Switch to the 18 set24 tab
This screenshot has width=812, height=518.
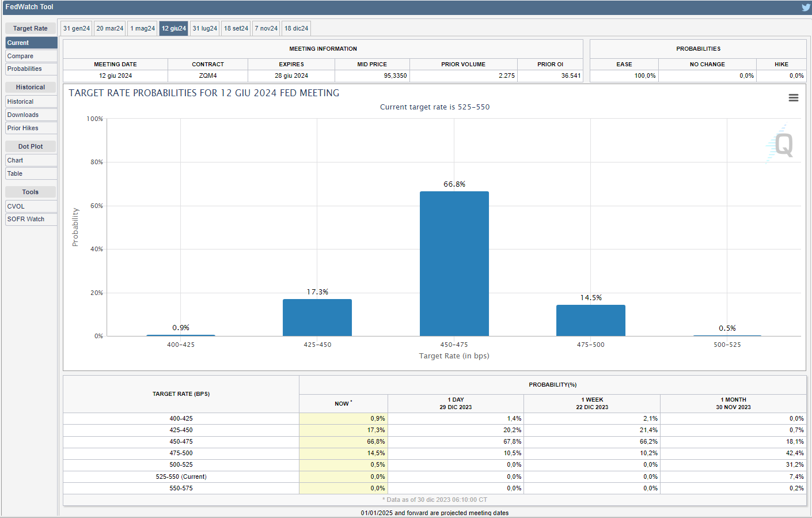pyautogui.click(x=236, y=28)
